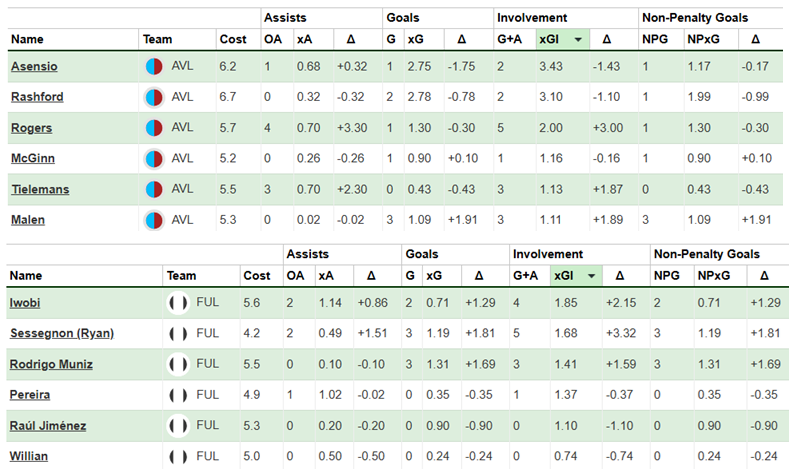Click the G+A column header in the Fulham table
This screenshot has width=794, height=474.
point(523,275)
